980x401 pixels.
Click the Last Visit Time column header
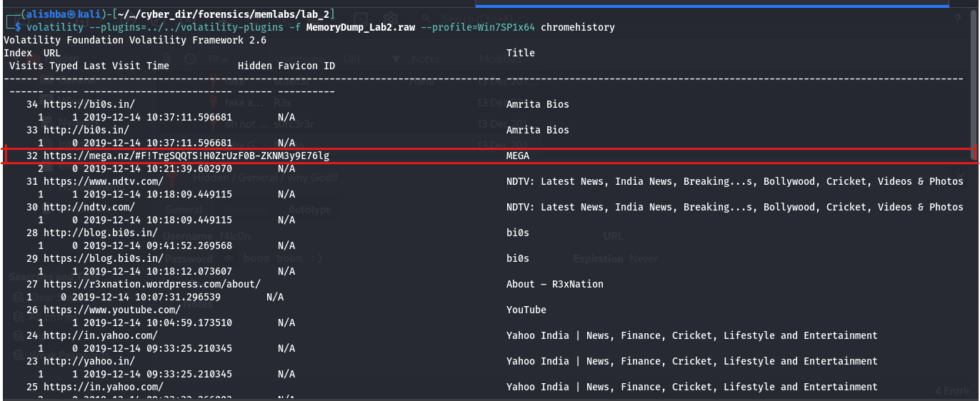coord(126,66)
